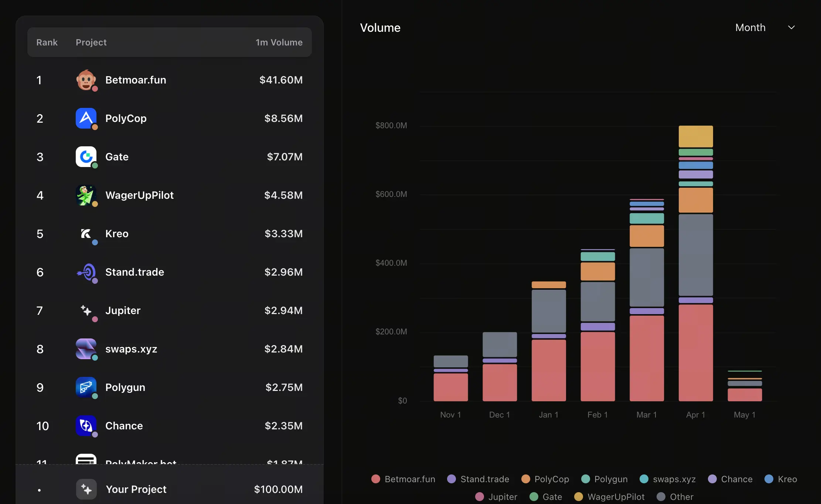Sort by the Rank column header

47,42
